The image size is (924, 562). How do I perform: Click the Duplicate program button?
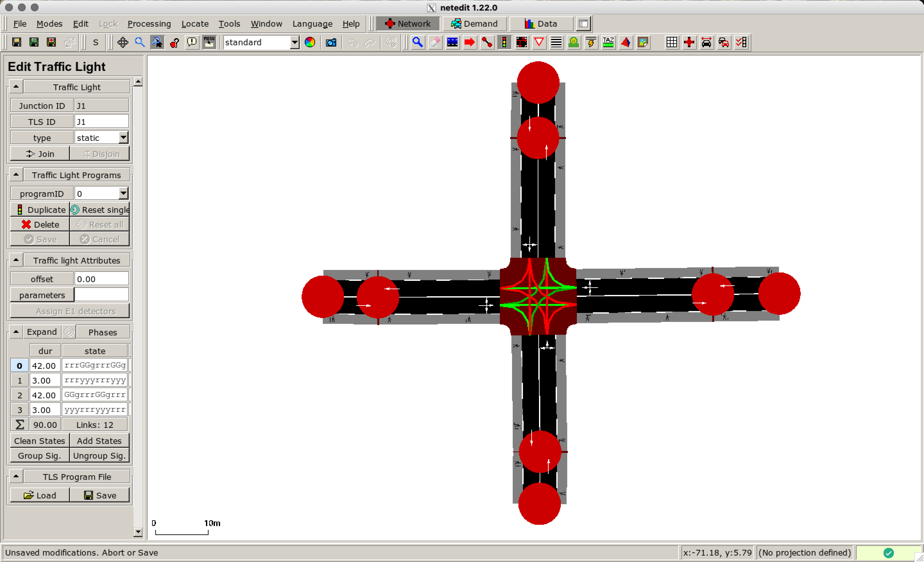(x=40, y=209)
